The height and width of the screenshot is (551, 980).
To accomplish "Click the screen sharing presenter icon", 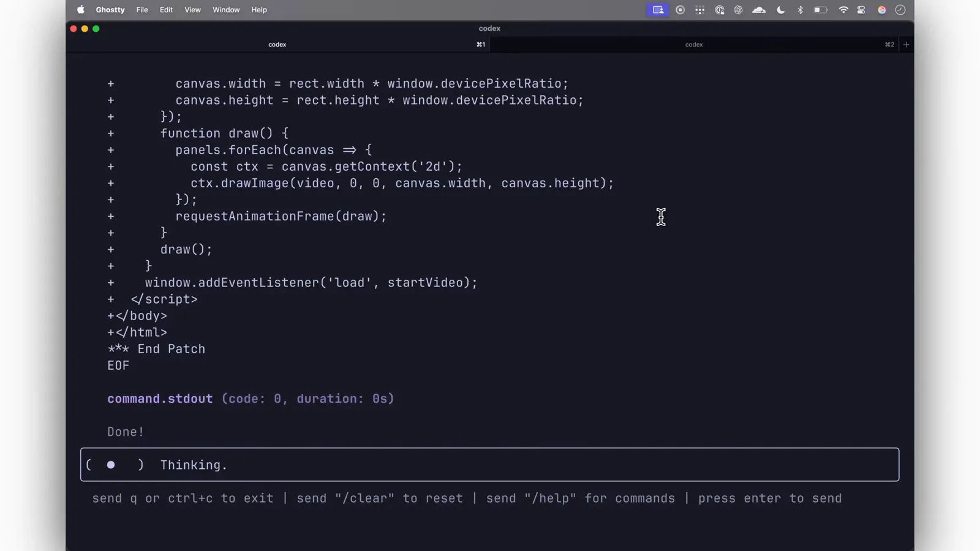I will tap(658, 10).
